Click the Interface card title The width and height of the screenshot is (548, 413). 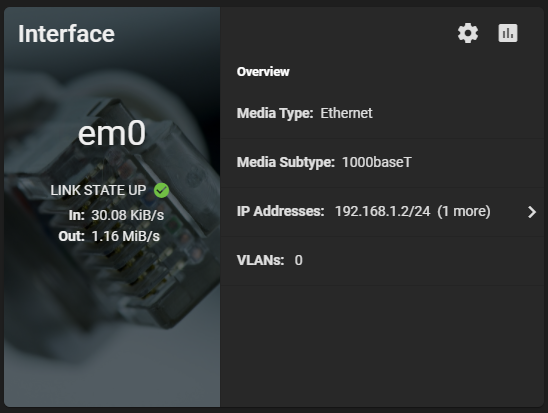(66, 34)
